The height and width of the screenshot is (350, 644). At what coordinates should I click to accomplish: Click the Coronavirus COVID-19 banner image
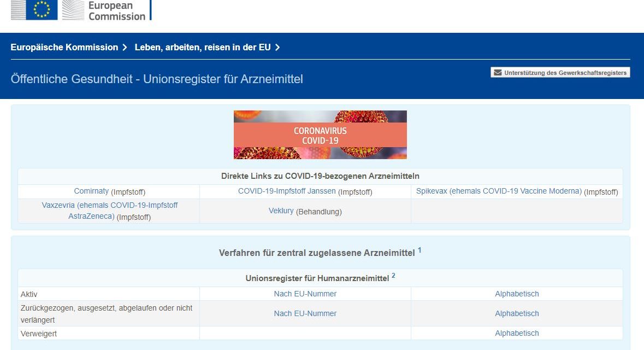pos(320,135)
